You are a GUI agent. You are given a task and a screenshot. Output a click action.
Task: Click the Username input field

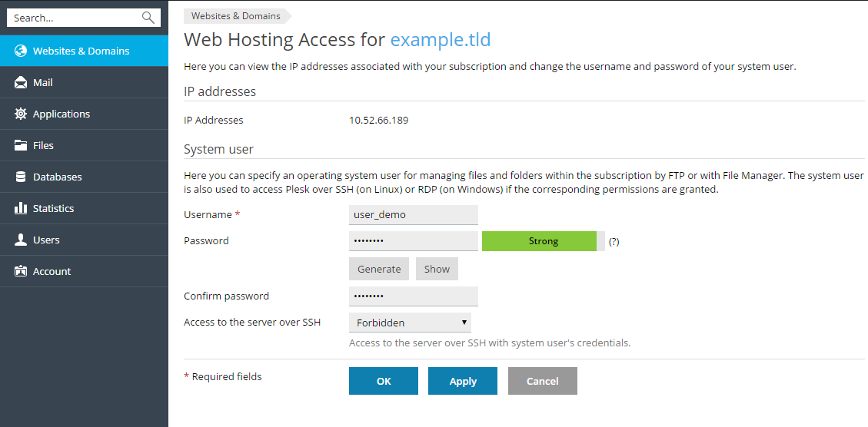[413, 215]
